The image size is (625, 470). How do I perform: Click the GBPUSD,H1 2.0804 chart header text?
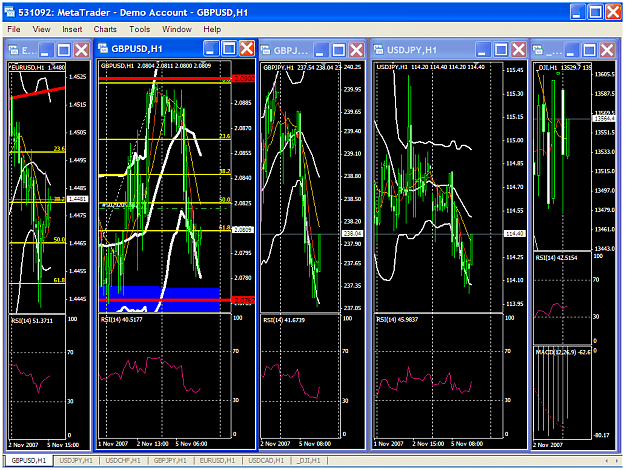point(156,66)
